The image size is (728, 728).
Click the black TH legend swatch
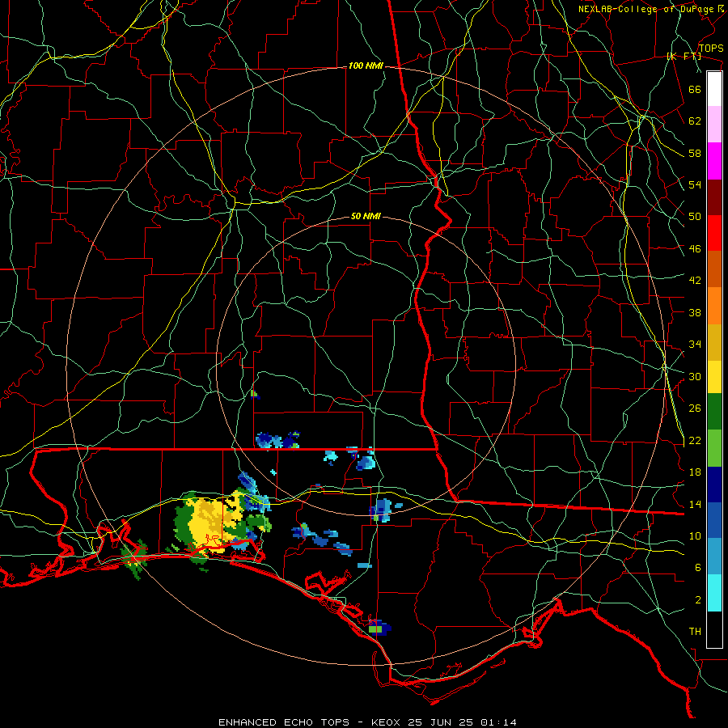[714, 629]
